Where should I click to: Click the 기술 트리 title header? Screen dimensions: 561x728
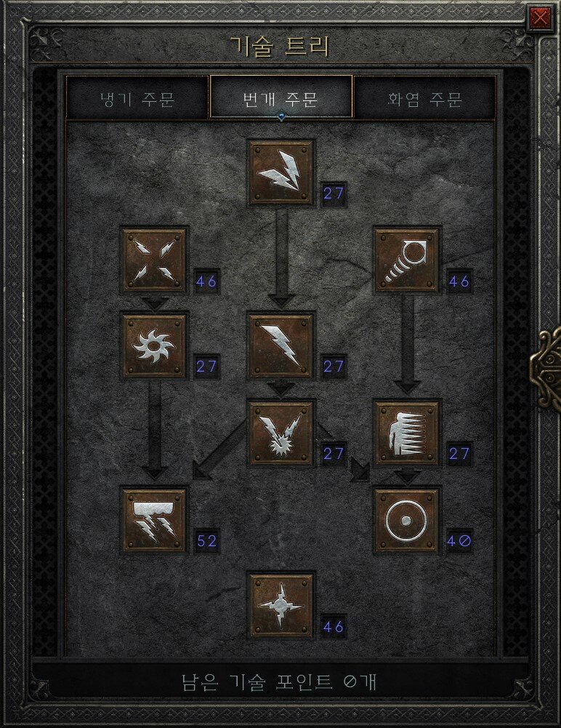[x=280, y=47]
